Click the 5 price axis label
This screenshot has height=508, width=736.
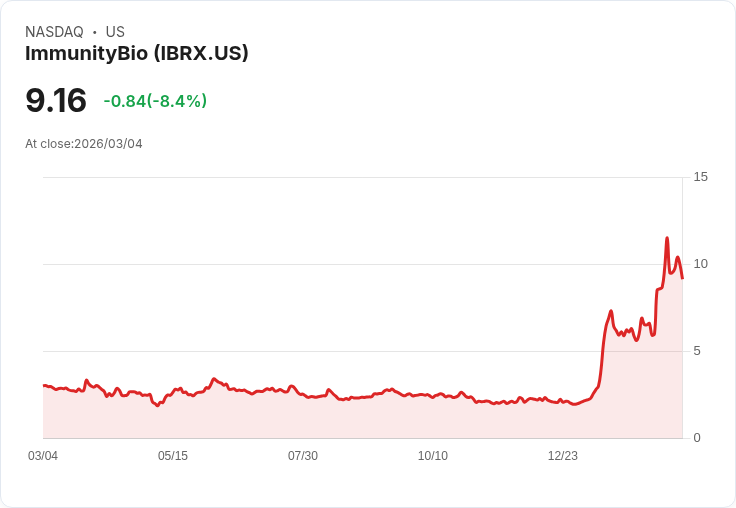697,351
